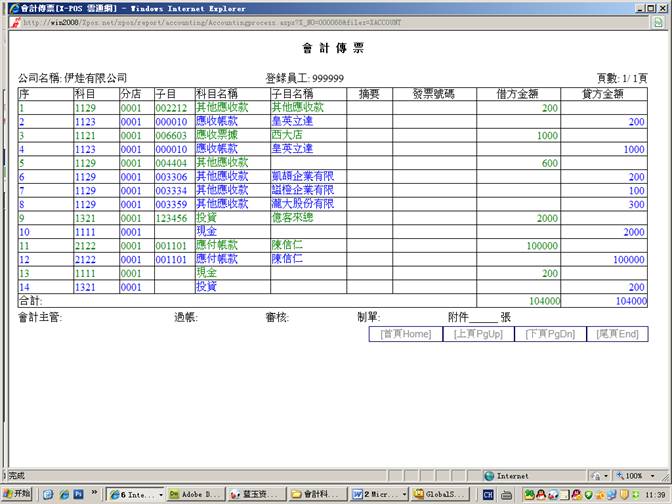Image resolution: width=672 pixels, height=504 pixels.
Task: Open the 會計科 folder taskbar window
Action: click(318, 494)
